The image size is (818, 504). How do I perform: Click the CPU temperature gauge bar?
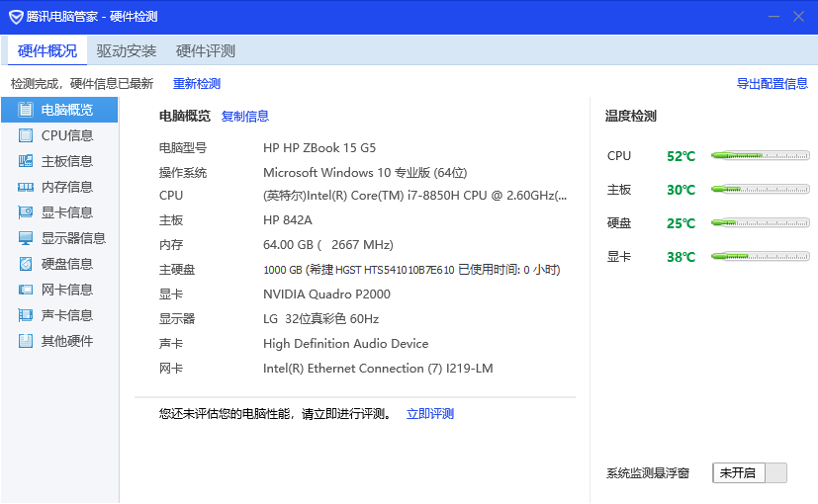click(760, 155)
